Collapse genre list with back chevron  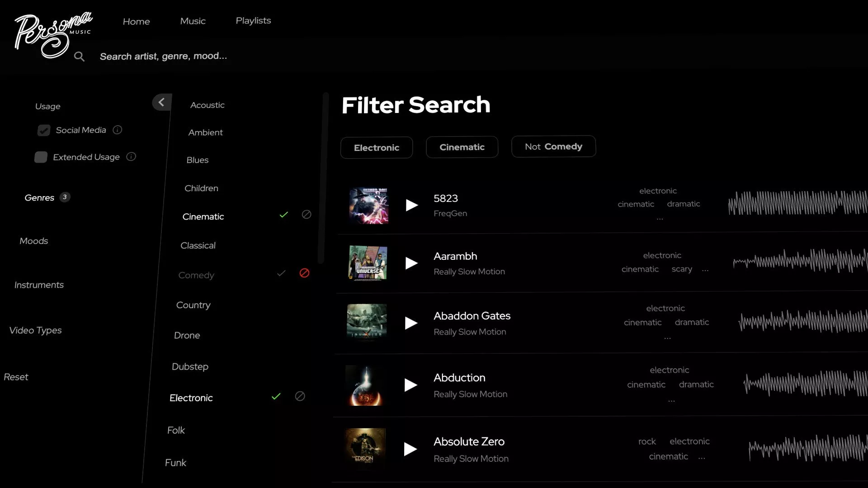click(161, 103)
